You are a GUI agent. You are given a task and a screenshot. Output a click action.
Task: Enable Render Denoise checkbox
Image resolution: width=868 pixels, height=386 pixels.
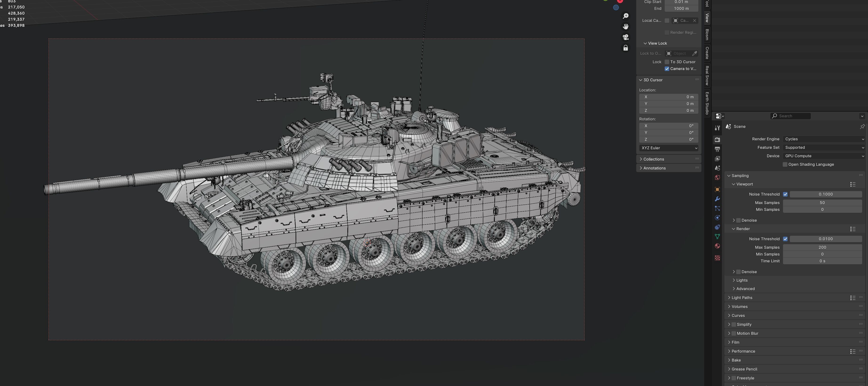point(739,272)
